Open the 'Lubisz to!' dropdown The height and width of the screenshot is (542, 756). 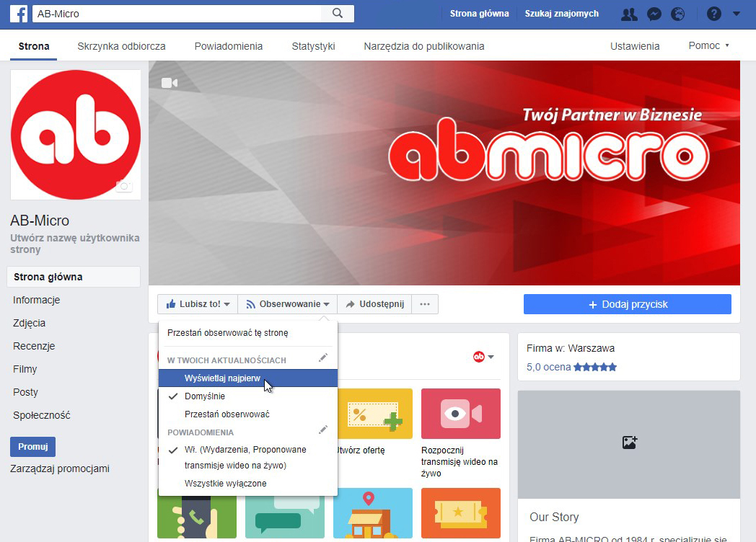point(198,304)
